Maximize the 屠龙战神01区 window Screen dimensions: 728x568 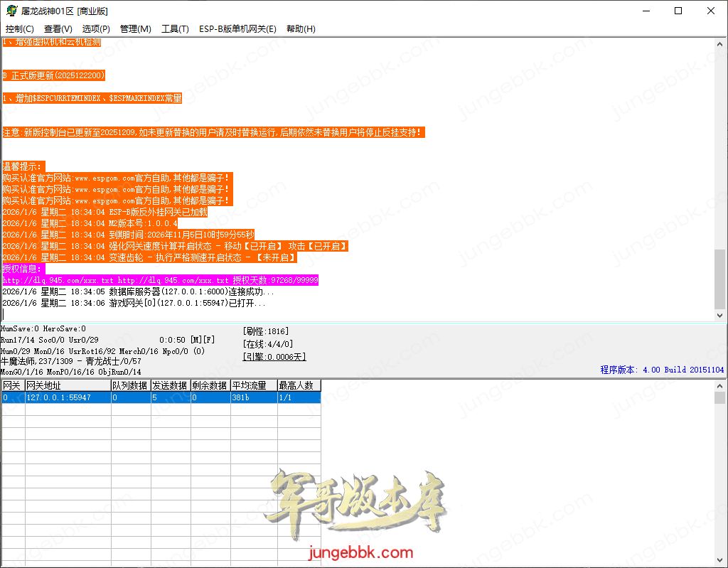pos(678,11)
